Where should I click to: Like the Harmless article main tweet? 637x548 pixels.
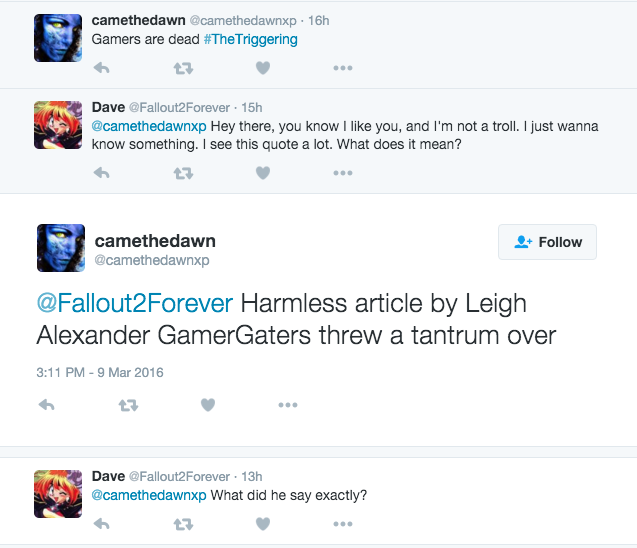click(x=208, y=405)
